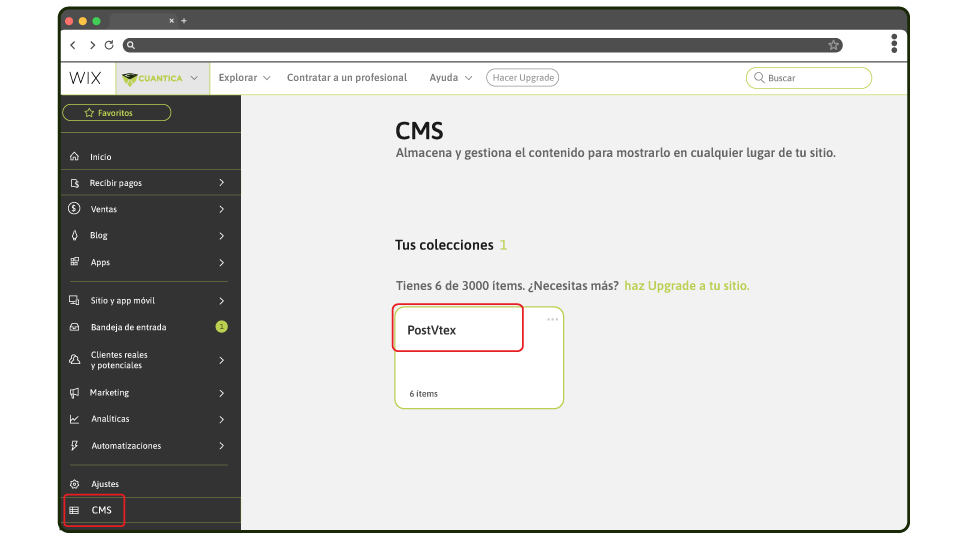Open the browser three-dot menu

[894, 44]
